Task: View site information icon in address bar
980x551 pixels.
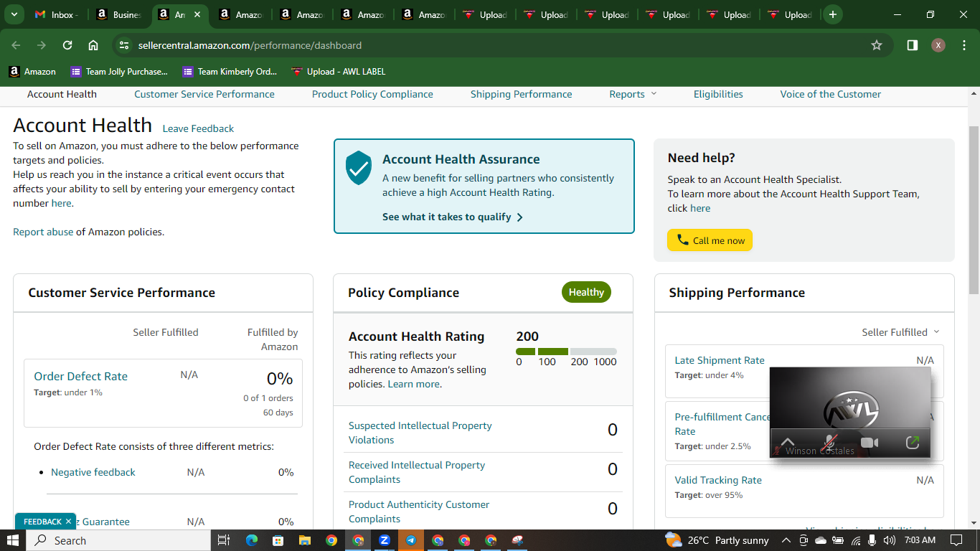Action: 124,45
